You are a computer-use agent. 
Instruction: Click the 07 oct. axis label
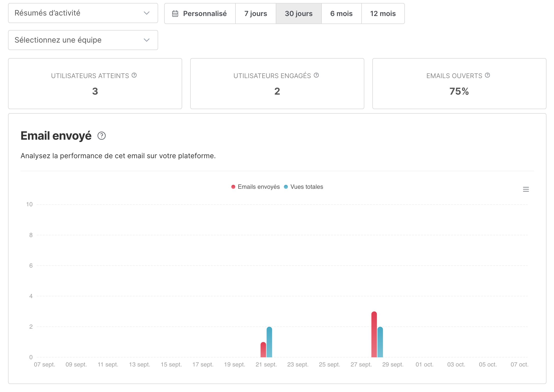(x=519, y=364)
